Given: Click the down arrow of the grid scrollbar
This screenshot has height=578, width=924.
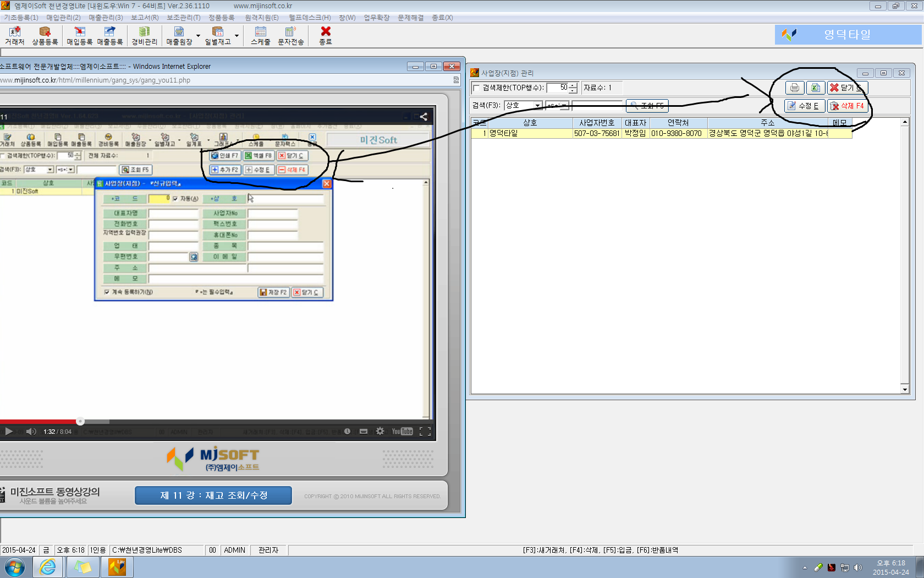Looking at the screenshot, I should click(x=905, y=389).
